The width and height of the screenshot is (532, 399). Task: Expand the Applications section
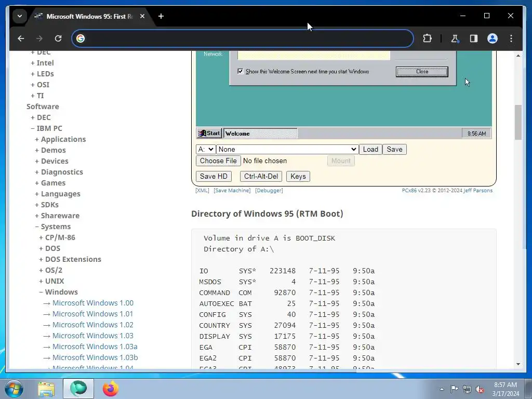tap(60, 139)
